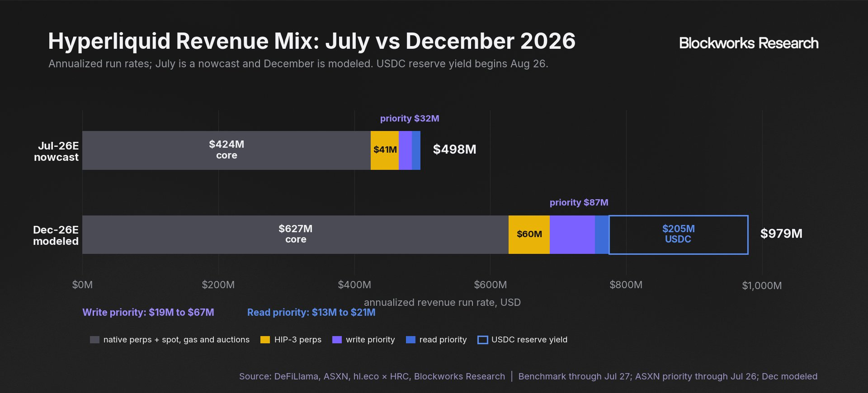
Task: Click the $400M axis tick label
Action: pos(354,285)
